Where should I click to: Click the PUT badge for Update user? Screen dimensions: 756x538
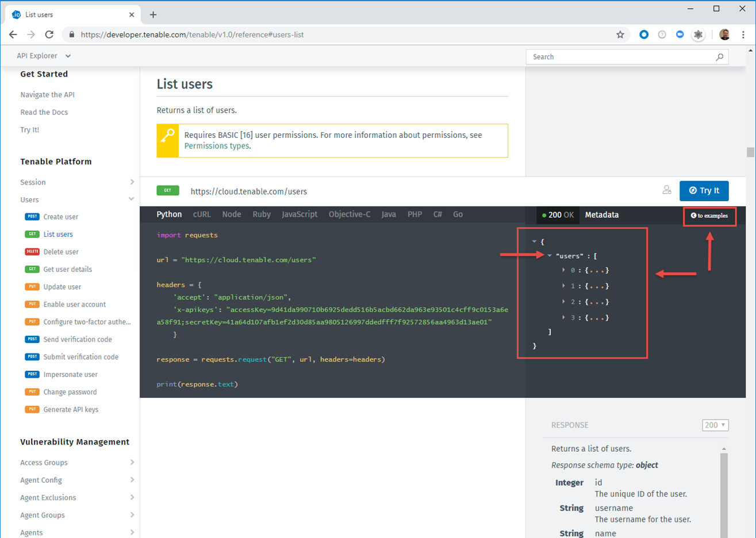point(32,287)
